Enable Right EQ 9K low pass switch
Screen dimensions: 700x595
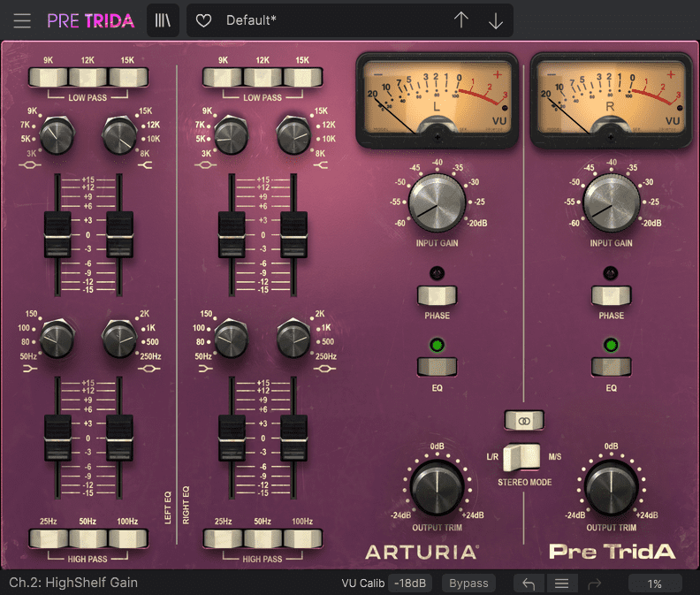pos(224,77)
